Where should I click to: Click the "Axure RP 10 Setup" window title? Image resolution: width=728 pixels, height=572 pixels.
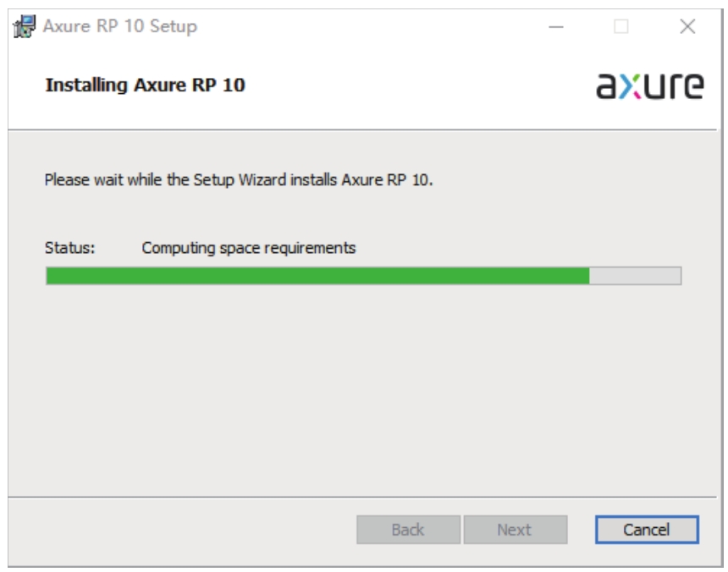point(120,26)
